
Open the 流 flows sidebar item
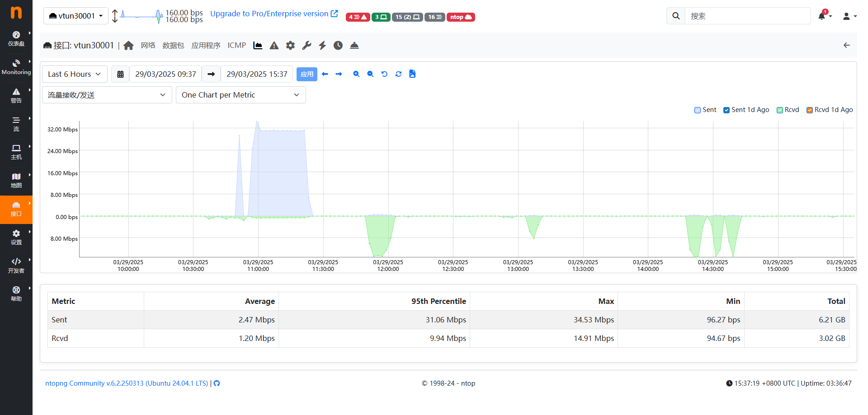[16, 124]
